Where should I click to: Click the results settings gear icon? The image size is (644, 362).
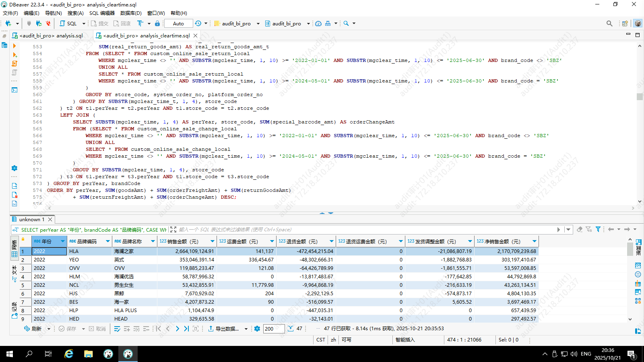[257, 329]
